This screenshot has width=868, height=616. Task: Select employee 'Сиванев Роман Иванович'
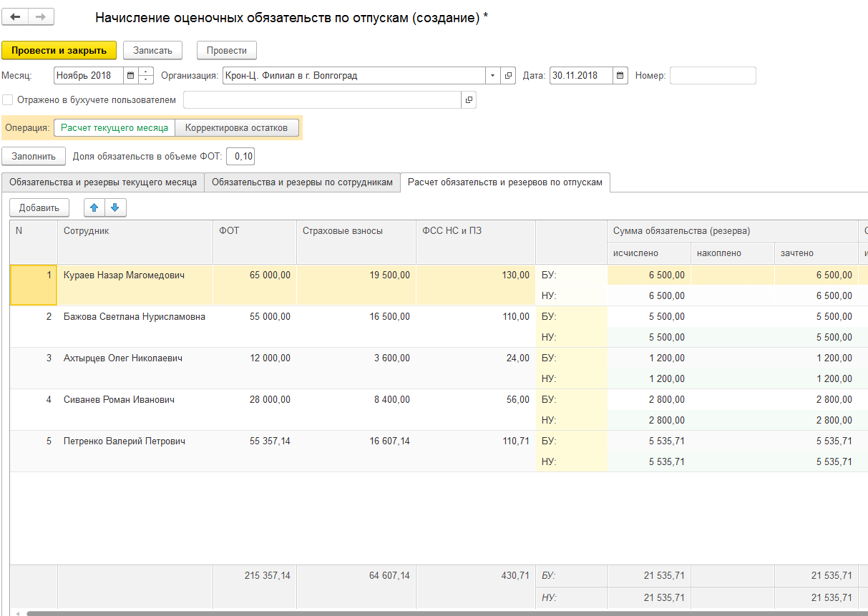pos(119,399)
